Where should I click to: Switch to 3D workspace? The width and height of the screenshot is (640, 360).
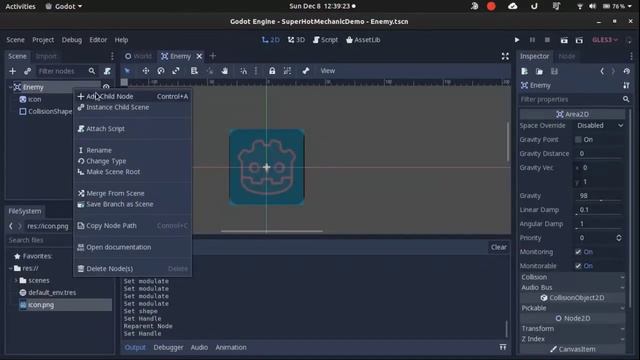point(296,40)
